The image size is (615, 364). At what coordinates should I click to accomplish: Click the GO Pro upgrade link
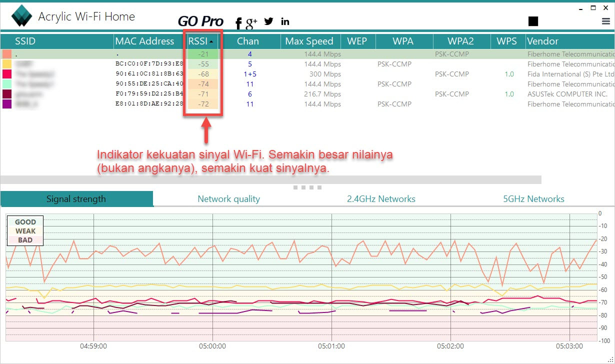201,21
